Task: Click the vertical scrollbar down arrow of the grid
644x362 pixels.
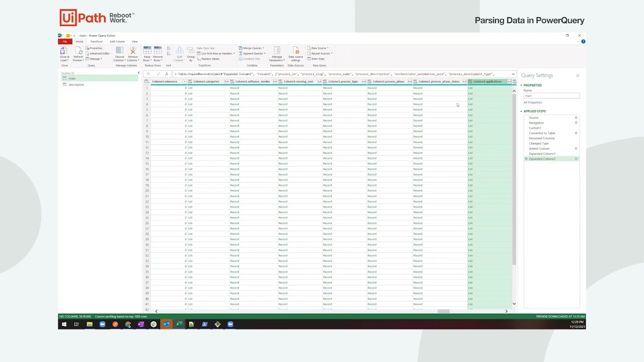Action: (x=514, y=304)
